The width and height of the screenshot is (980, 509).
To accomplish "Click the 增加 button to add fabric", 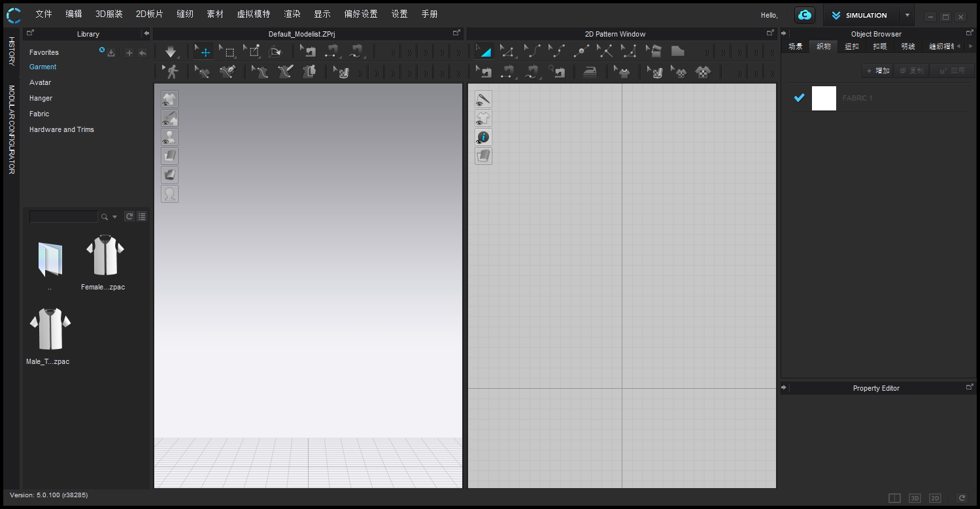I will coord(877,71).
